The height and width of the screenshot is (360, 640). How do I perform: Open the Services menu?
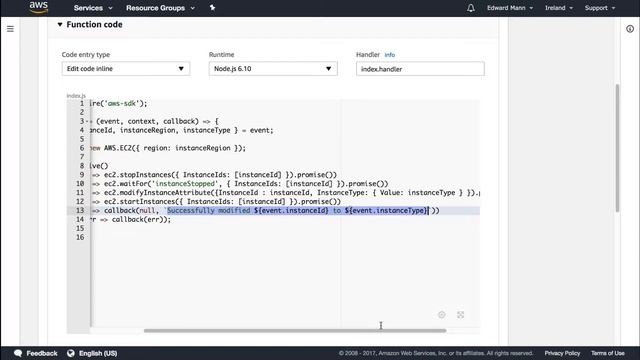(x=93, y=8)
